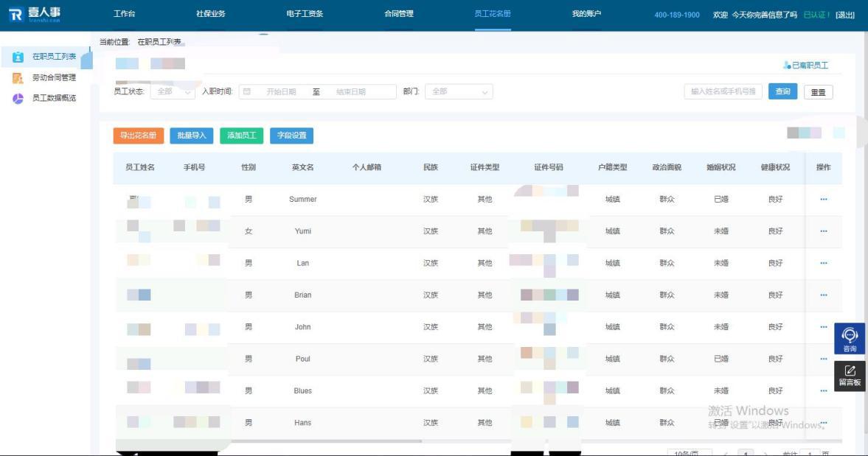The height and width of the screenshot is (456, 868).
Task: Open the more actions menu for Brian
Action: tap(823, 295)
